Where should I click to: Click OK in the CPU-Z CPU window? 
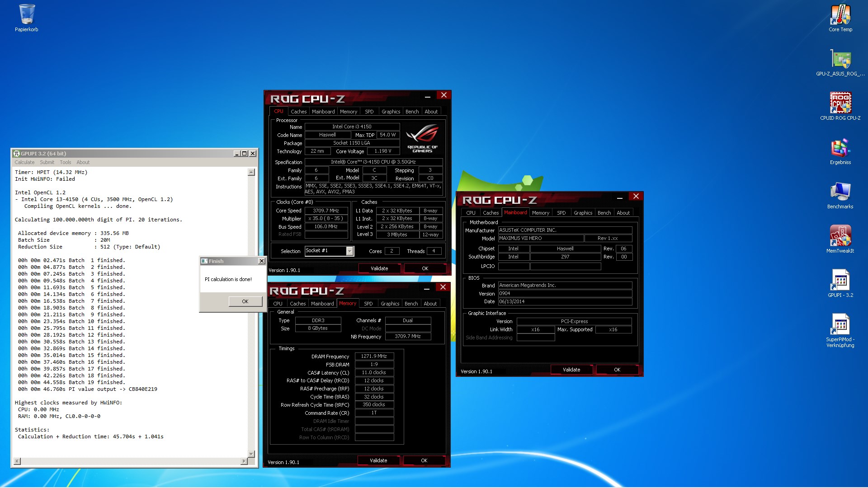[425, 268]
